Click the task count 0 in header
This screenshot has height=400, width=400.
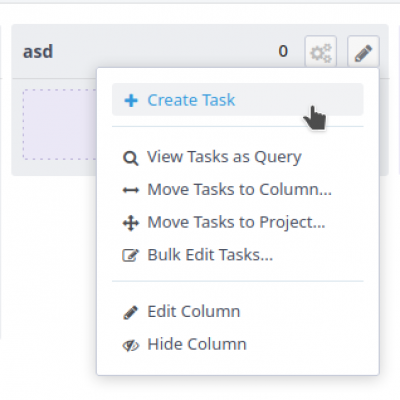[283, 51]
